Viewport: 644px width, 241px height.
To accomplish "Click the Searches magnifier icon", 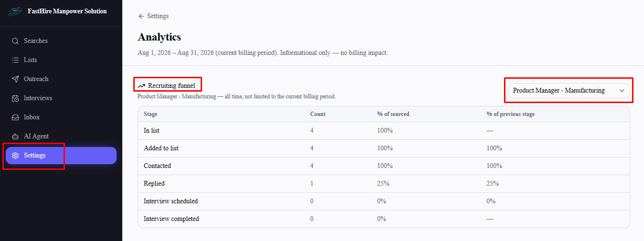I will pos(15,41).
